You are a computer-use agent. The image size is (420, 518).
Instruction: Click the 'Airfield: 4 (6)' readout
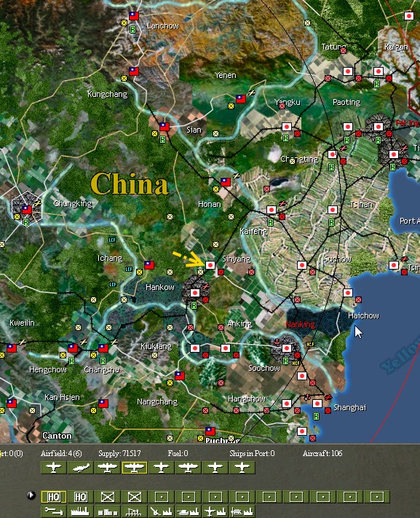[61, 453]
